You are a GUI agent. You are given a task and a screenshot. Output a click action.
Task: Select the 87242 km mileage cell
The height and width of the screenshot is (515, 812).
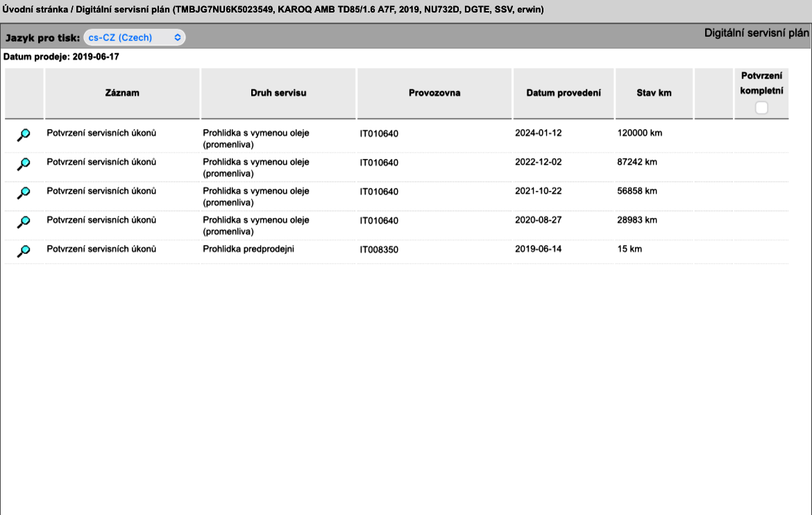[637, 162]
